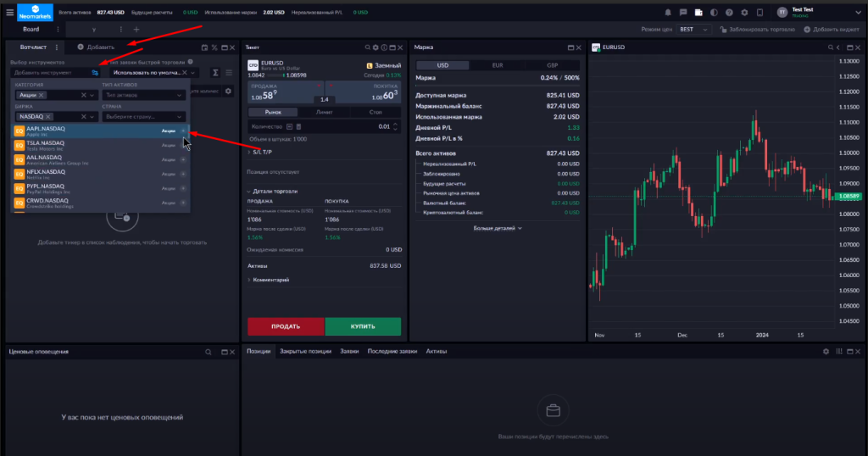The image size is (868, 456).
Task: Select the Лимит order type
Action: point(324,112)
